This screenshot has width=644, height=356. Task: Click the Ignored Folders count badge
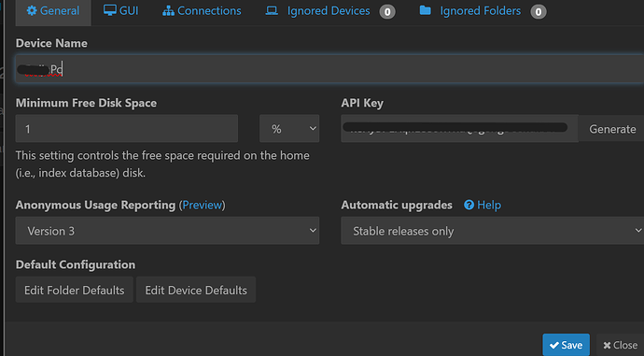click(539, 11)
